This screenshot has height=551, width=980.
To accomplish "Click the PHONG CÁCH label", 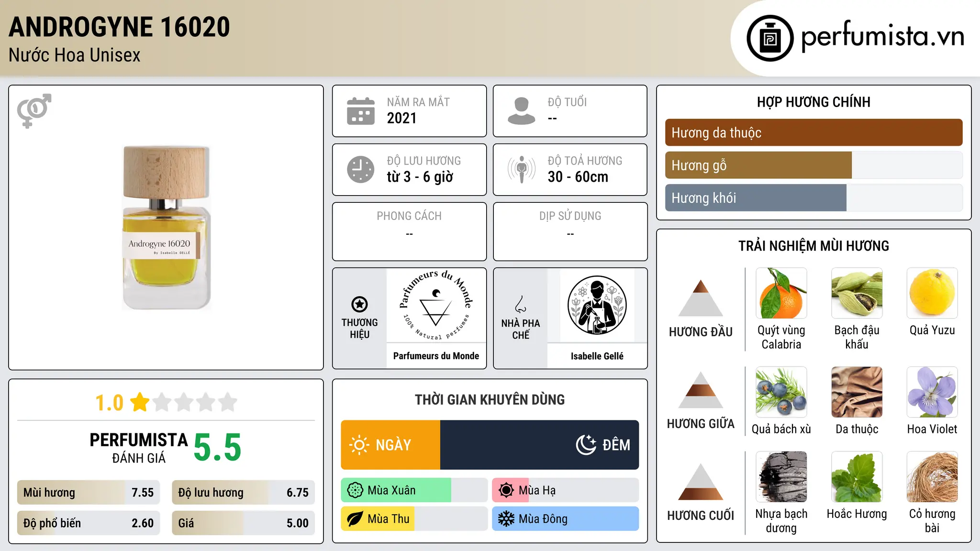I will pyautogui.click(x=409, y=216).
